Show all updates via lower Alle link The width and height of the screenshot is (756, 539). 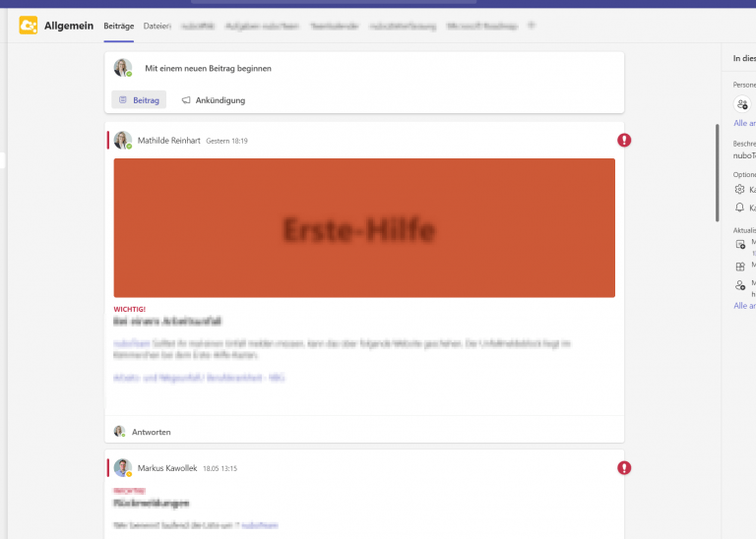744,306
